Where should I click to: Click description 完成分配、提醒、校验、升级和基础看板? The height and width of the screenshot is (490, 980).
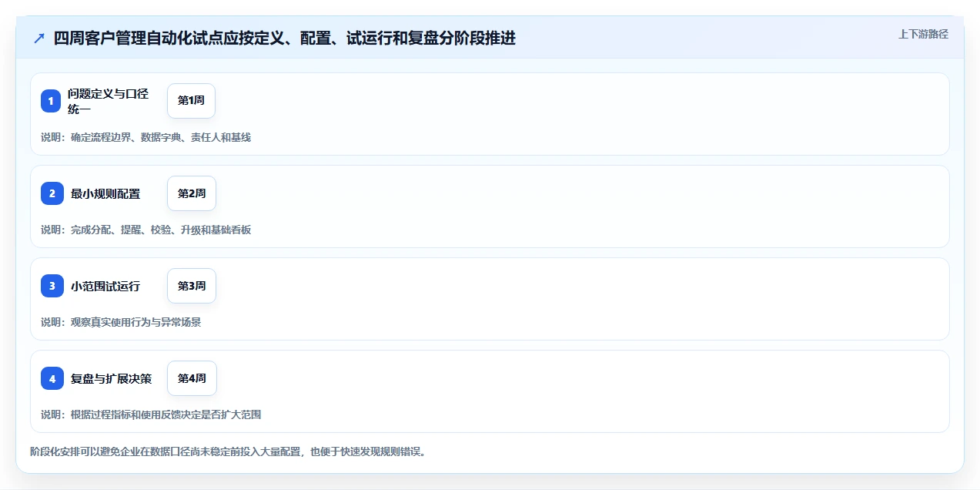(x=161, y=230)
